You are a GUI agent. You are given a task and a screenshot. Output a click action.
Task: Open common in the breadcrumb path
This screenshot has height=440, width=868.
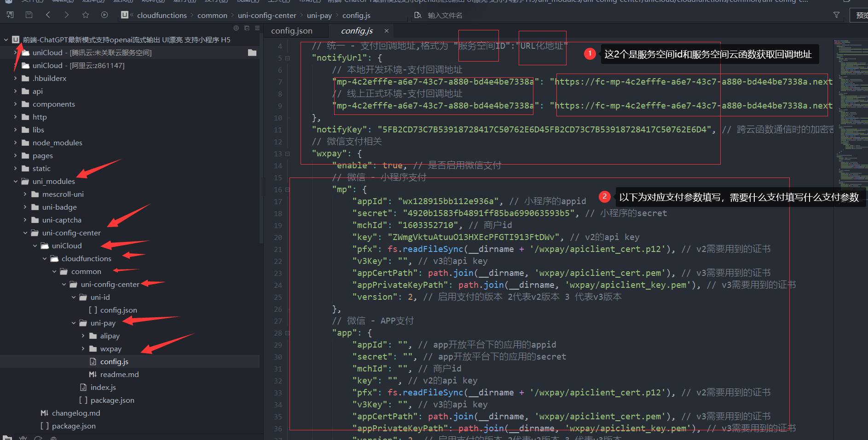212,16
